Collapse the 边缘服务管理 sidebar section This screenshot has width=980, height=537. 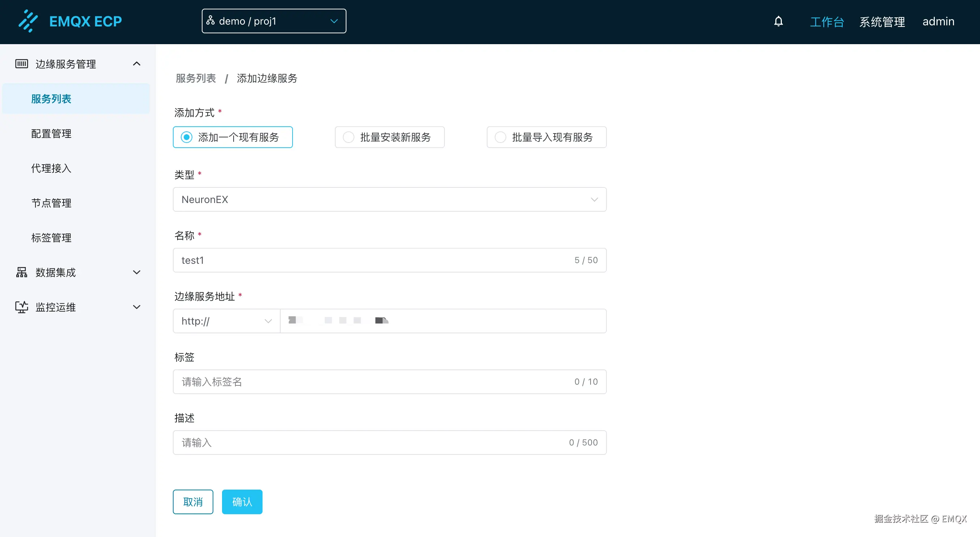point(137,64)
